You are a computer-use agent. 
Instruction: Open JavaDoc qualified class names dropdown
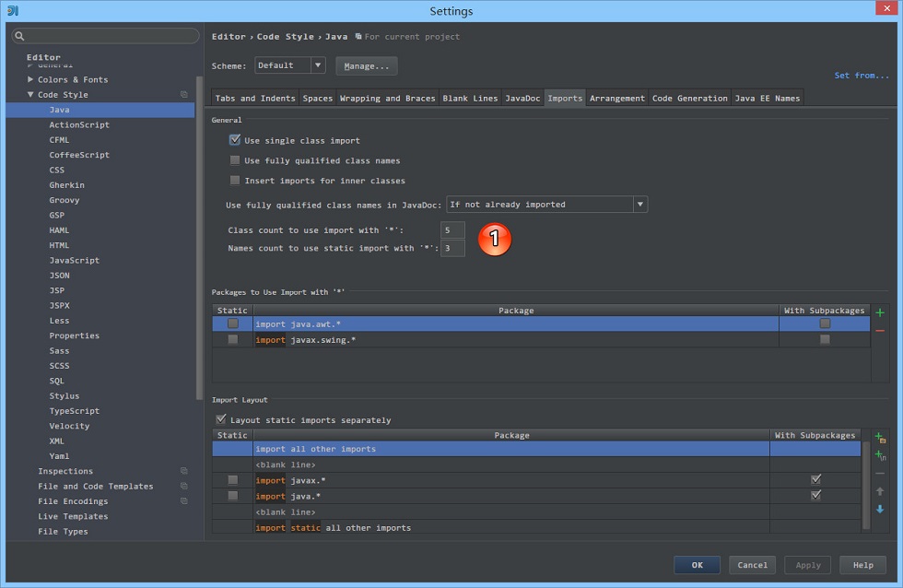[x=546, y=205]
